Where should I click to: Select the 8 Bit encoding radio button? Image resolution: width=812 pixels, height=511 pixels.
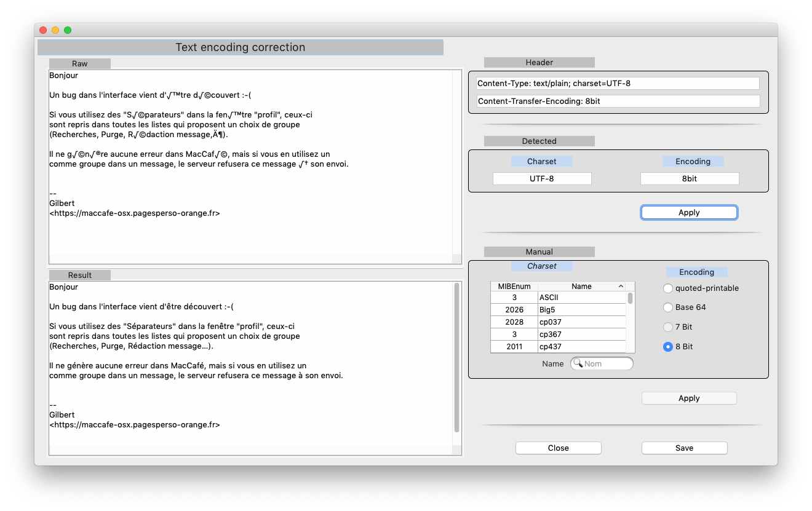point(668,347)
